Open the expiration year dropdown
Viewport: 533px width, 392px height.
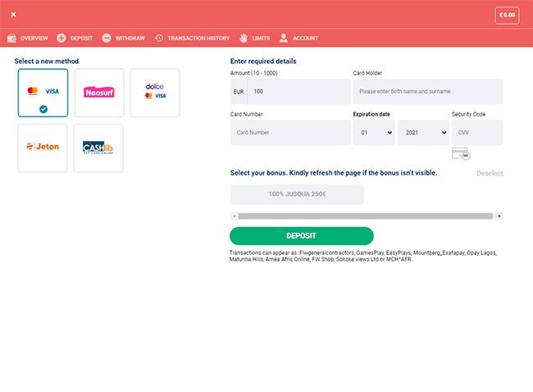[423, 132]
